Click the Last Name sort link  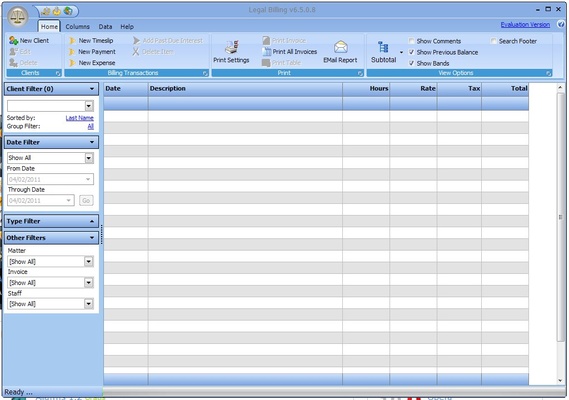(79, 118)
